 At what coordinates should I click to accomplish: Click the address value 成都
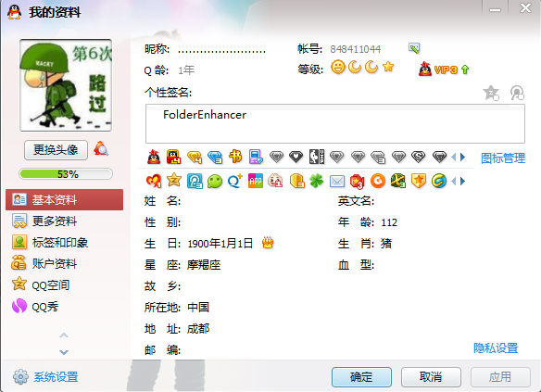point(198,328)
